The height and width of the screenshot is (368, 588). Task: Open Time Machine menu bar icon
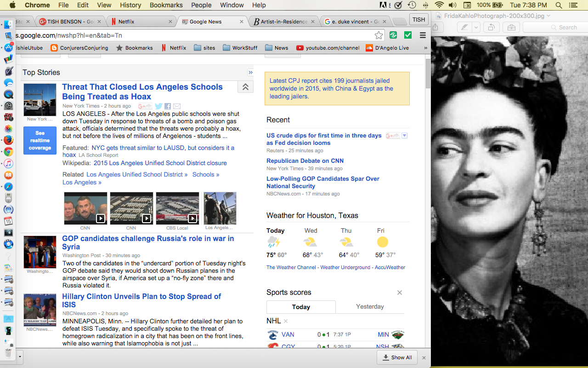412,5
